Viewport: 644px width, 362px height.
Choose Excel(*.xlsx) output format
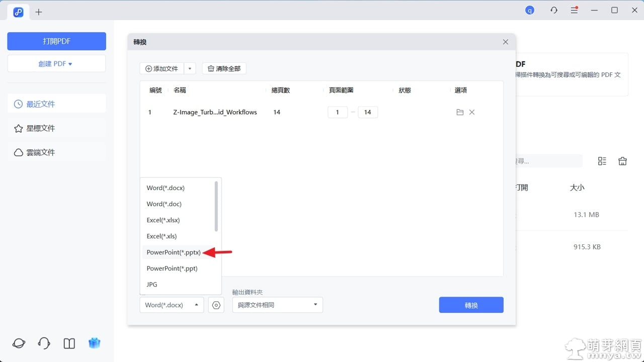(164, 220)
